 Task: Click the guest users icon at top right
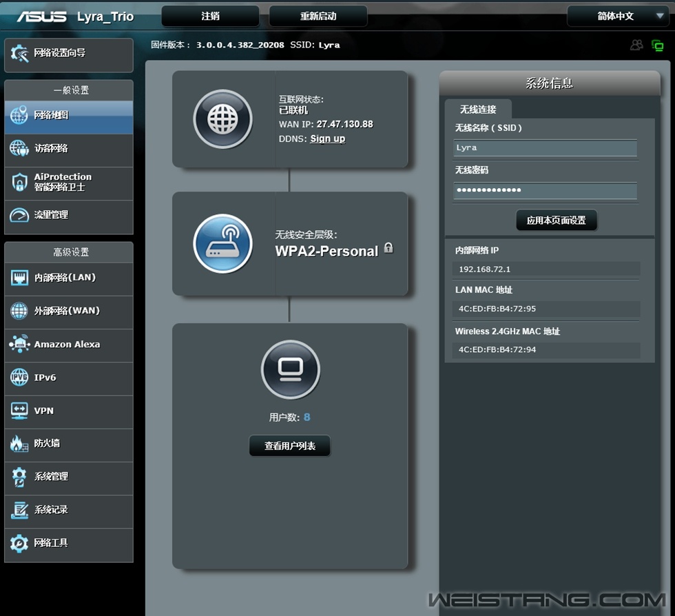point(636,45)
